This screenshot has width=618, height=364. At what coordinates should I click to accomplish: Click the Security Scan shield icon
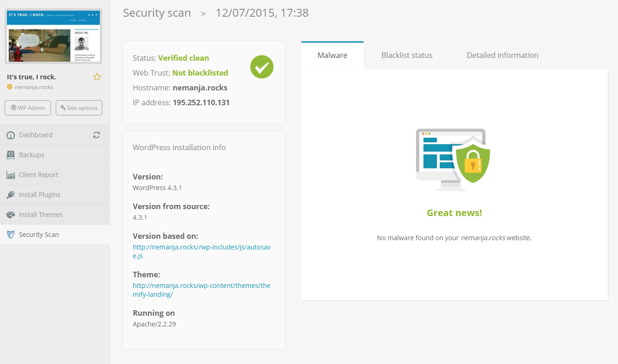11,235
